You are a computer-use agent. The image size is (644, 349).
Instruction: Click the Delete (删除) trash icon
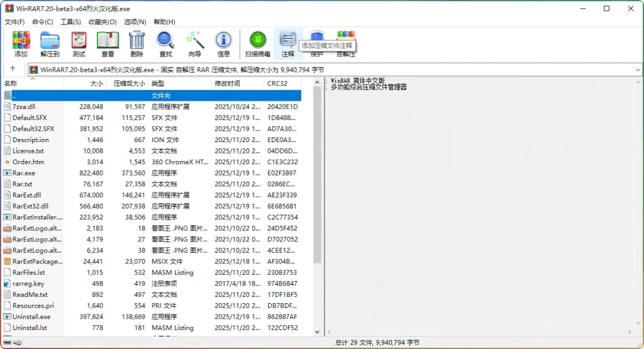pos(136,44)
